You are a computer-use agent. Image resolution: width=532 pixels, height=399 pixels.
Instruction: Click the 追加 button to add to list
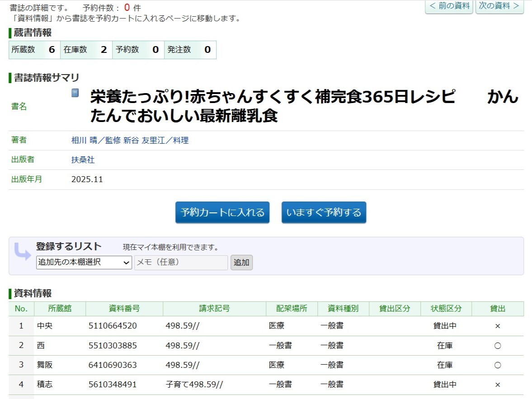[241, 263]
